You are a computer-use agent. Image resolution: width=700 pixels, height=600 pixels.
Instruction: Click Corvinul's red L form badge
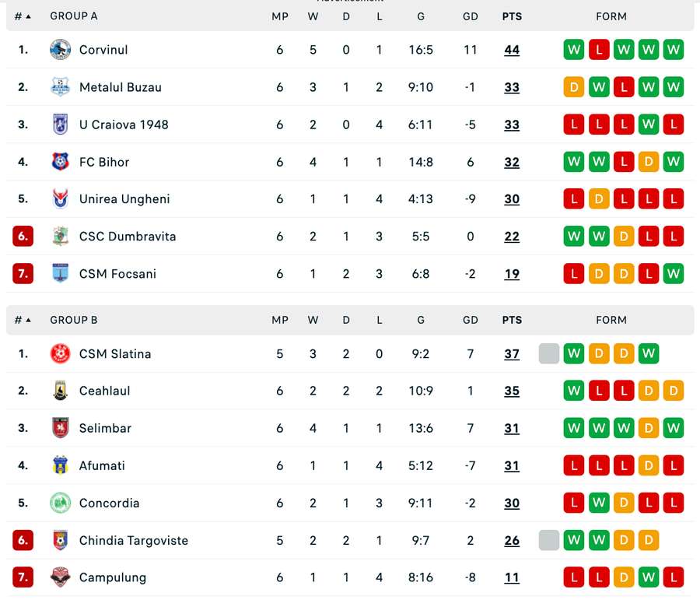pos(599,50)
